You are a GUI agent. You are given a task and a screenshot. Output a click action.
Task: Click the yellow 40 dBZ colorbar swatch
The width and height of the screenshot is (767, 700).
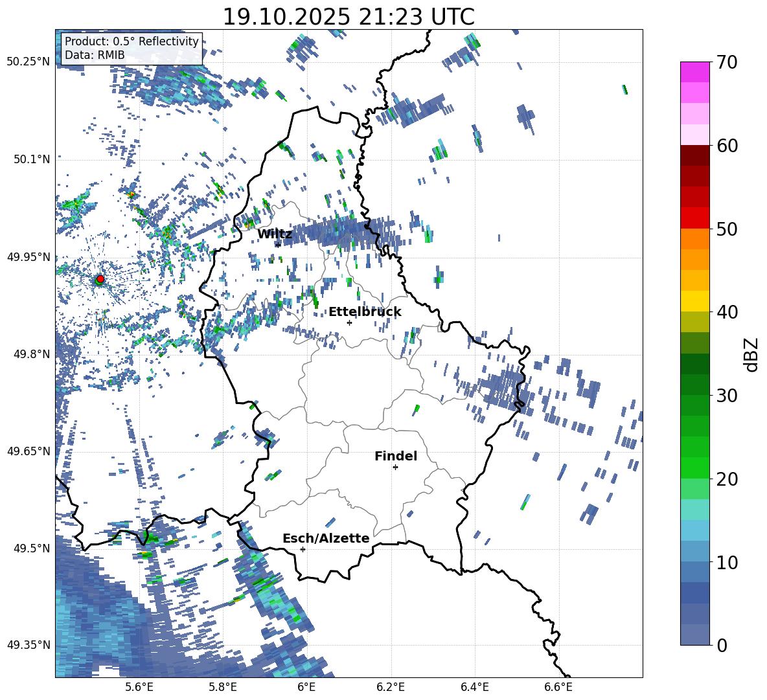694,301
